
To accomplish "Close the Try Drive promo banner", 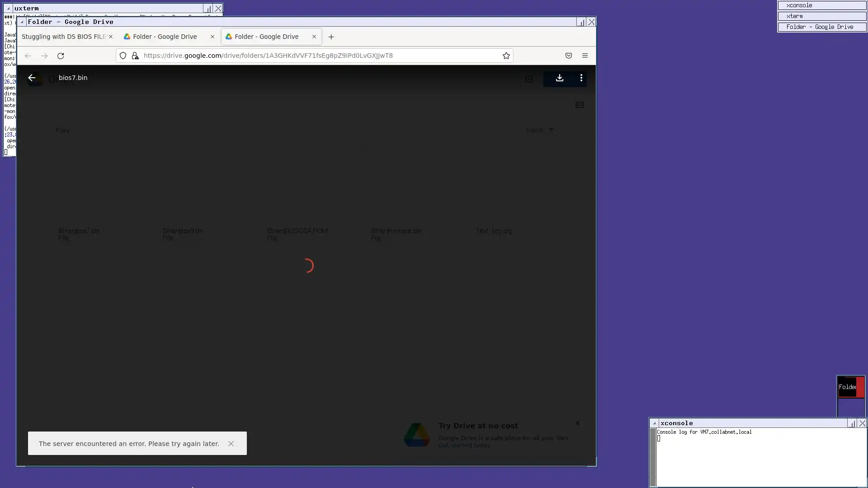I will 577,423.
